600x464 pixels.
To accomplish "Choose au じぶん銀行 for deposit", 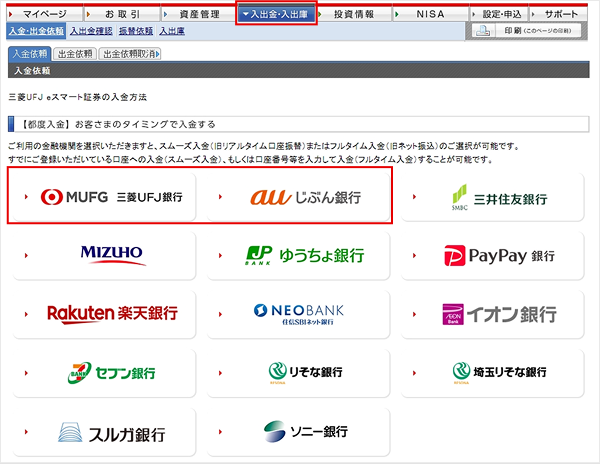I will 300,198.
